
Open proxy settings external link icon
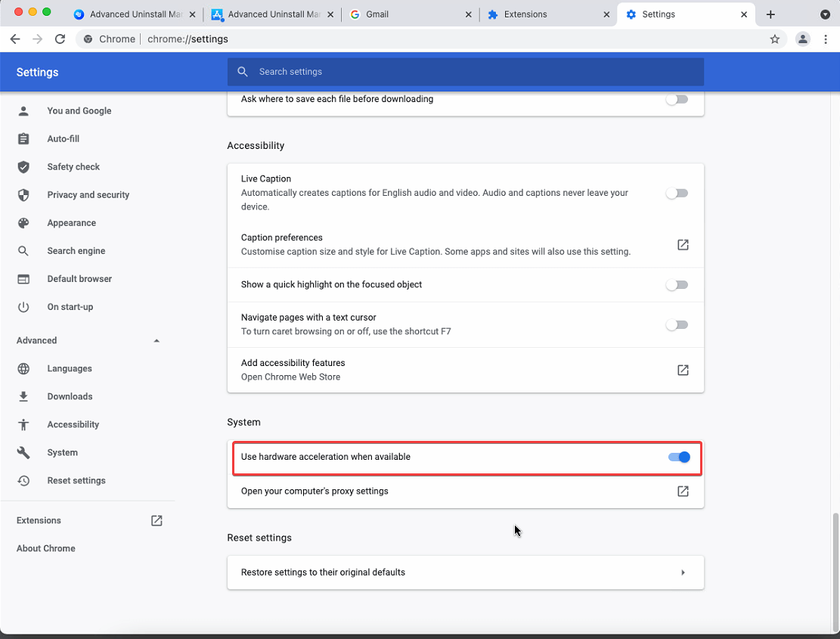(683, 492)
